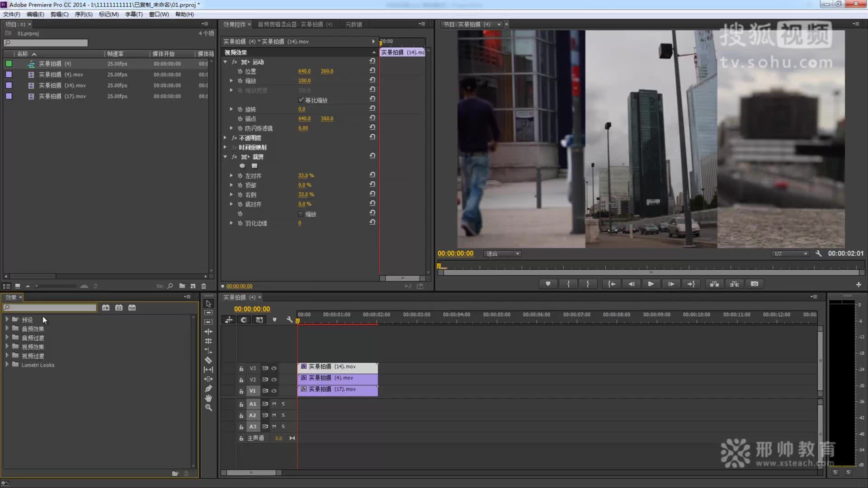Click the Project panel thumbnail zoom slider
Image resolution: width=868 pixels, height=488 pixels.
(56, 286)
